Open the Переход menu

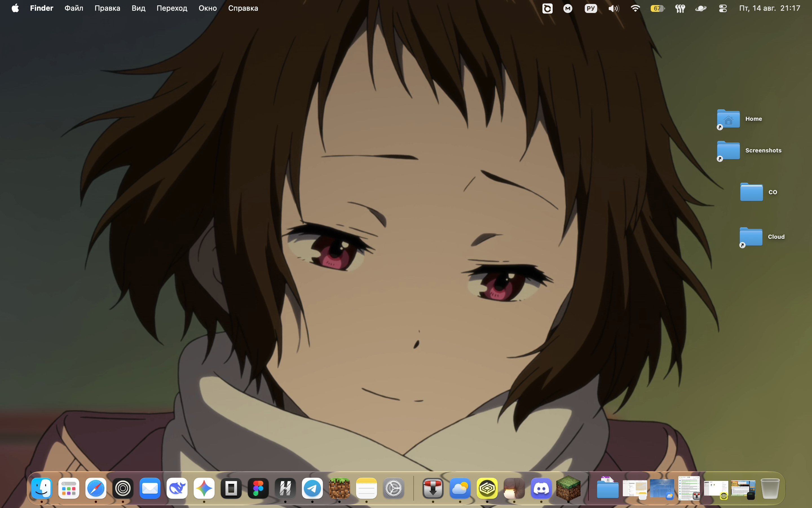[172, 8]
